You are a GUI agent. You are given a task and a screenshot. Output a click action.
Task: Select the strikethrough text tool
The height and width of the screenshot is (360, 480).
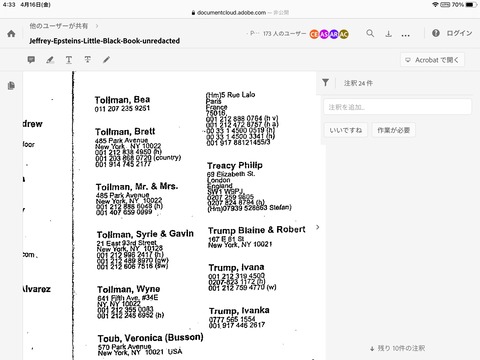pyautogui.click(x=87, y=60)
